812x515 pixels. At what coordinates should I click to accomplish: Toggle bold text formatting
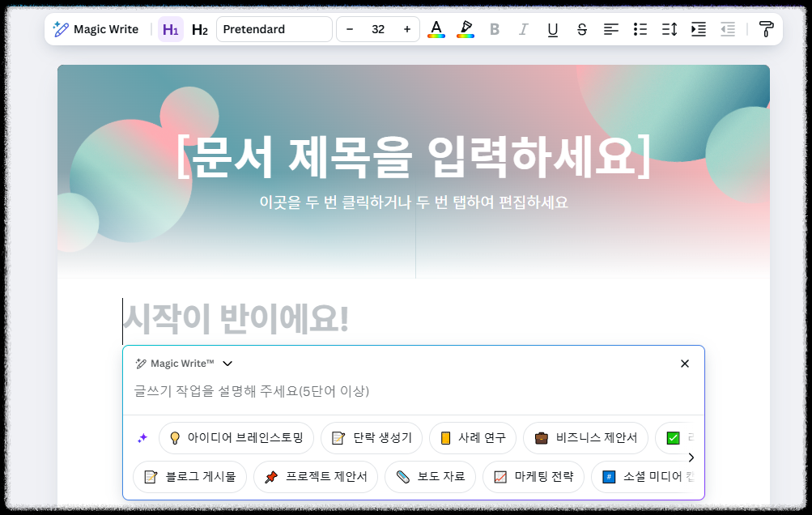click(x=495, y=29)
